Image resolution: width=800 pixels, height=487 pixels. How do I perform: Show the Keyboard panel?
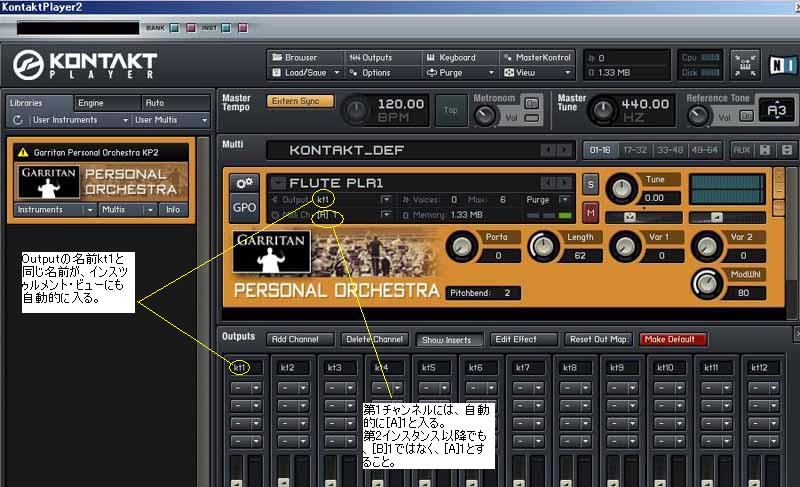[x=459, y=57]
